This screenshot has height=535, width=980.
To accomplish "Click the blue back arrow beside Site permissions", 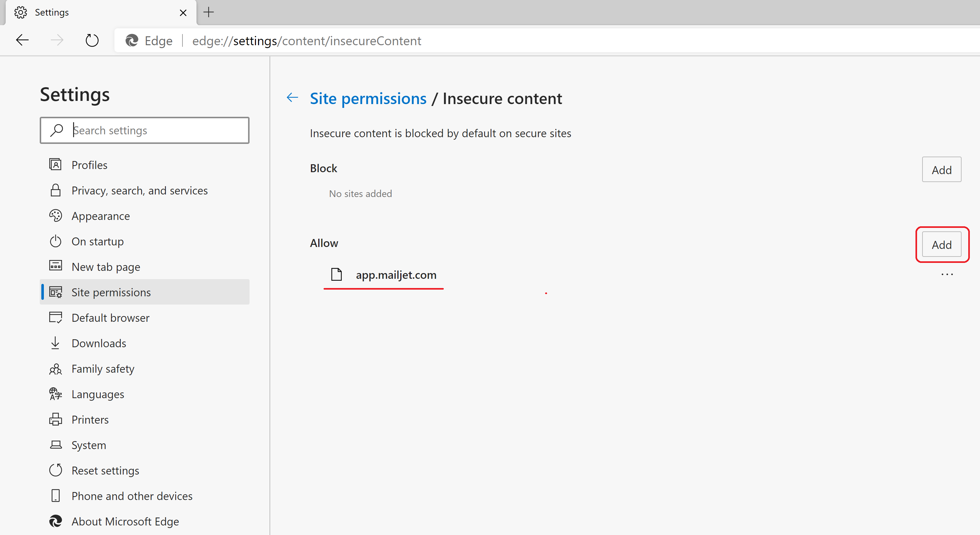I will point(292,98).
